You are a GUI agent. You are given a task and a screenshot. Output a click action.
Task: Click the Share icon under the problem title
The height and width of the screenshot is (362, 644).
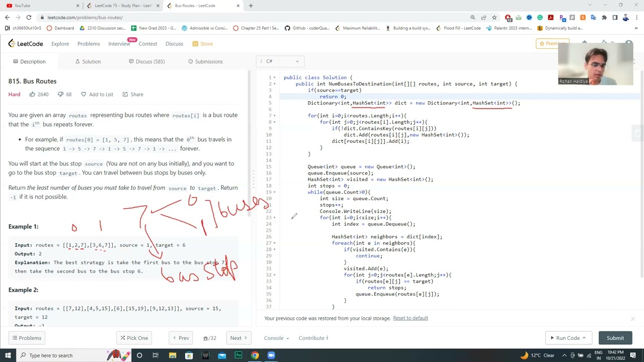[125, 95]
